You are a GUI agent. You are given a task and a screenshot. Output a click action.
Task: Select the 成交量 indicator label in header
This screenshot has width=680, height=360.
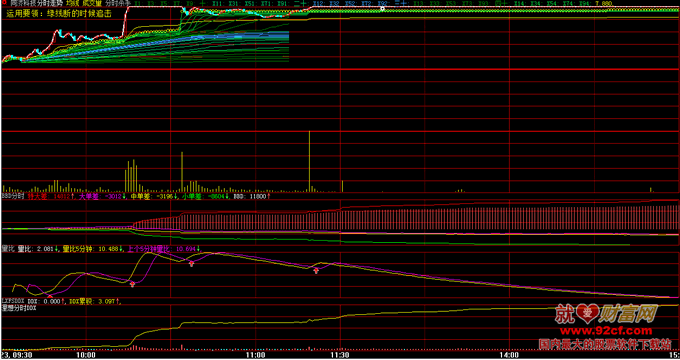coord(92,3)
